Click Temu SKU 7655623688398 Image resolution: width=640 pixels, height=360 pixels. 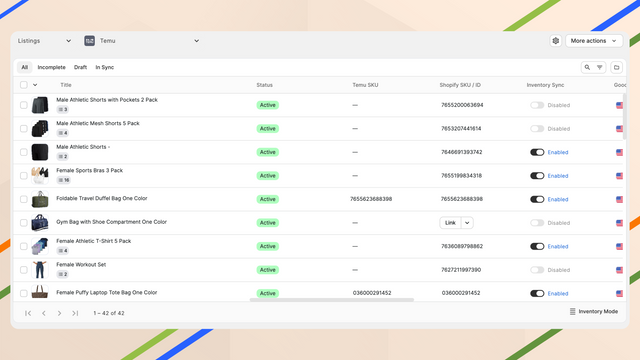(x=371, y=199)
